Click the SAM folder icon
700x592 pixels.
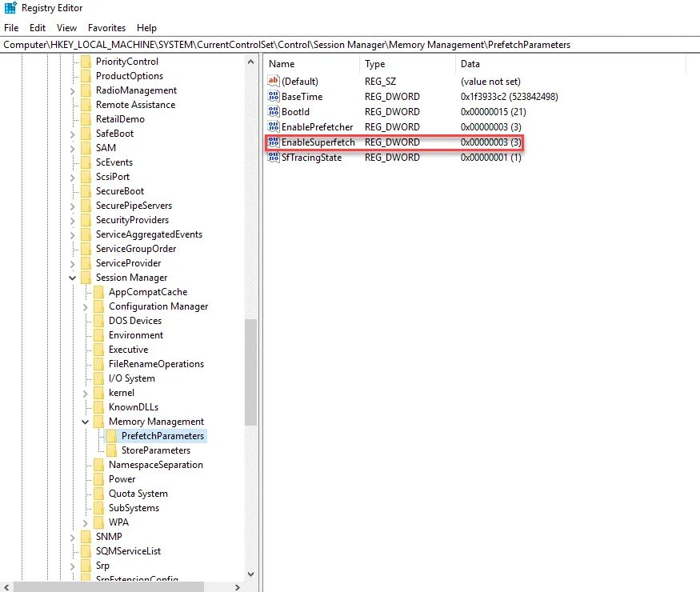pyautogui.click(x=86, y=148)
